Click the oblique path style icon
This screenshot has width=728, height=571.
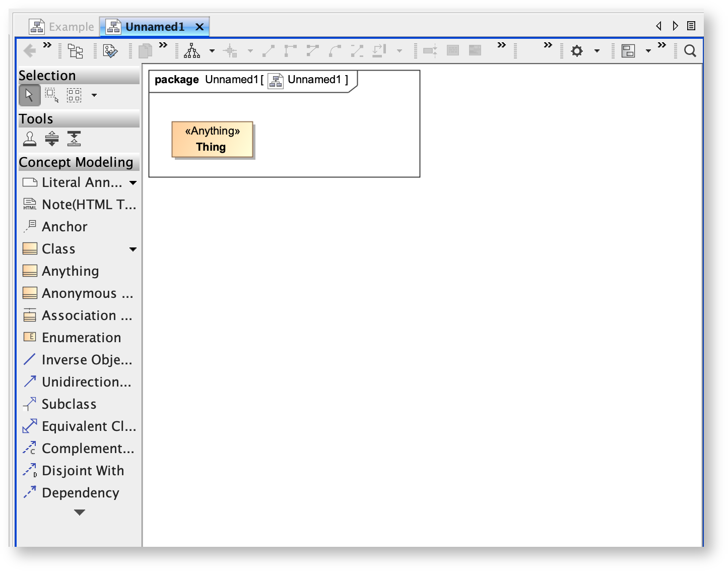[x=313, y=51]
